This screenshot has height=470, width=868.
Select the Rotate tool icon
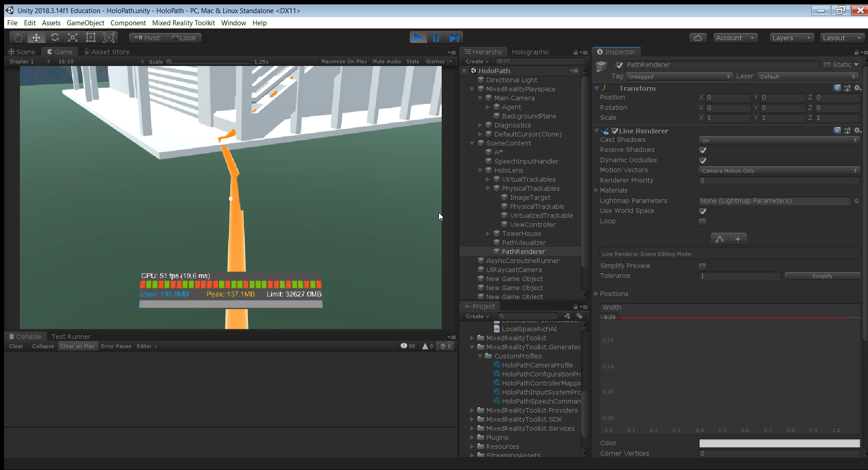[x=55, y=38]
